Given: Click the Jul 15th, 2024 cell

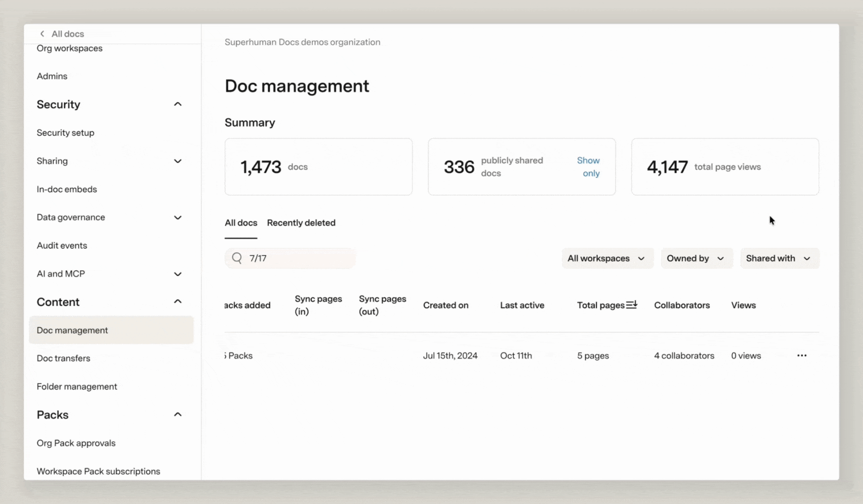Looking at the screenshot, I should (x=450, y=356).
